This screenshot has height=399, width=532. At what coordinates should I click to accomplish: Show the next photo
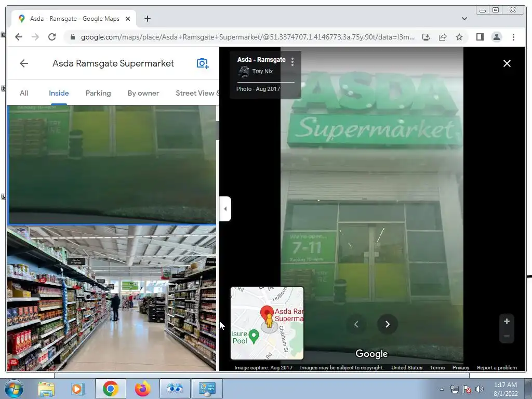point(387,324)
